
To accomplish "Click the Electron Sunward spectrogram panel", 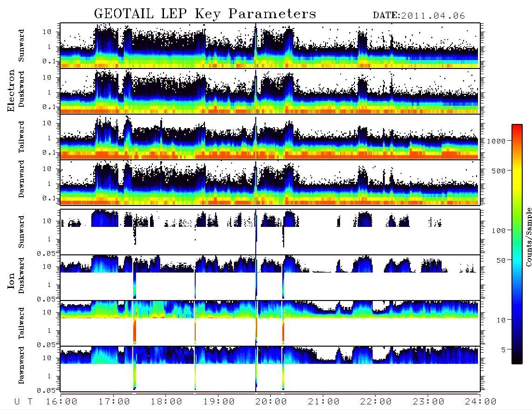I will pyautogui.click(x=270, y=46).
